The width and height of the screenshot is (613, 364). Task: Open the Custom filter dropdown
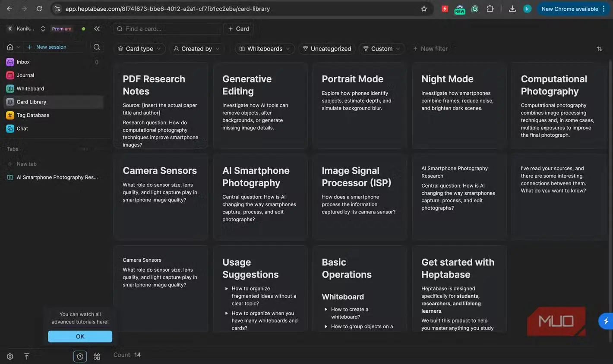point(382,49)
